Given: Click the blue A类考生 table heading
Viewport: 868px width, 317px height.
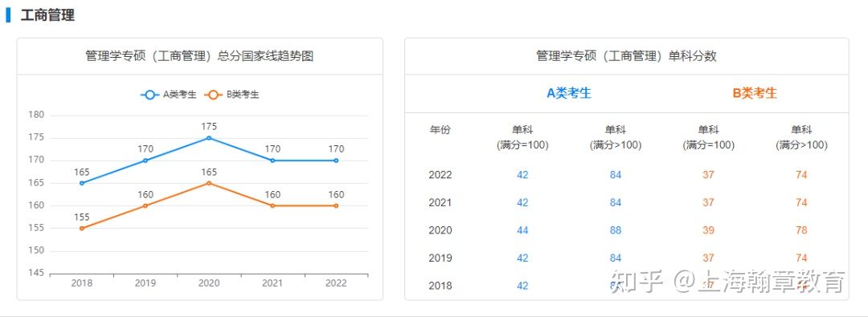Looking at the screenshot, I should tap(569, 94).
